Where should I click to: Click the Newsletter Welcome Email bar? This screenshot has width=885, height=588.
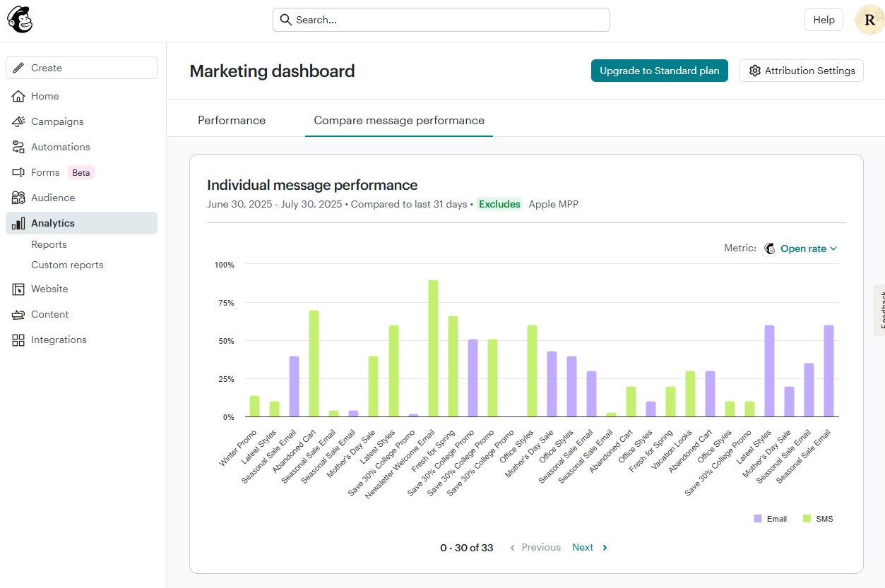click(x=433, y=349)
